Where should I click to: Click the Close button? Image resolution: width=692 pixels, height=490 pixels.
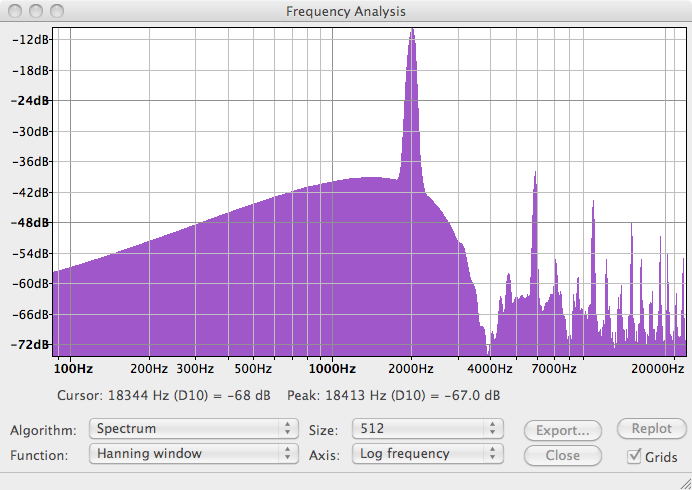click(x=563, y=456)
